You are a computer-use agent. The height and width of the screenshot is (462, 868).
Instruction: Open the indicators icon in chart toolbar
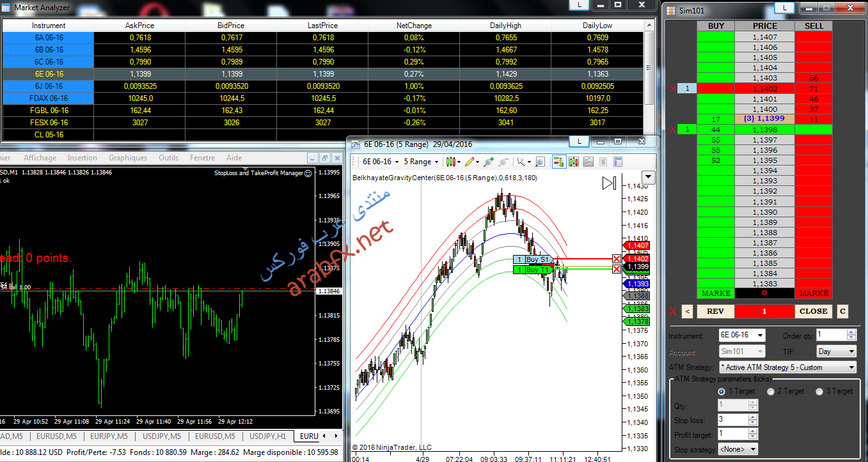click(x=588, y=162)
